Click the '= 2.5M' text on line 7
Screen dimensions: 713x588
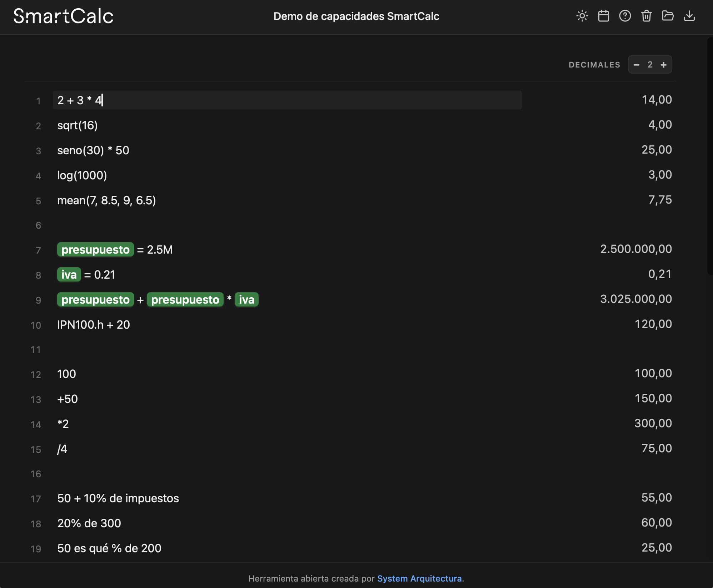[x=155, y=250]
